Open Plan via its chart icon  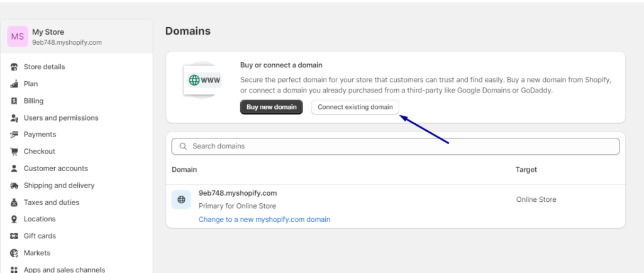pos(14,84)
